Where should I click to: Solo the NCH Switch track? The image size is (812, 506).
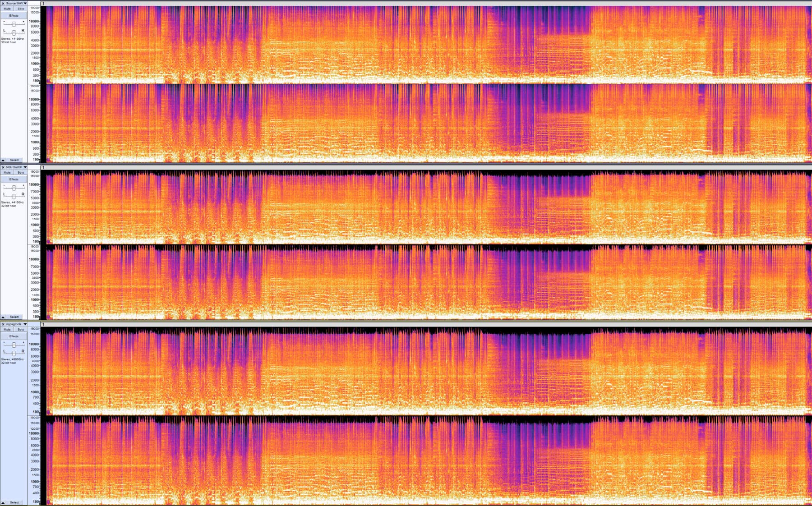click(21, 172)
